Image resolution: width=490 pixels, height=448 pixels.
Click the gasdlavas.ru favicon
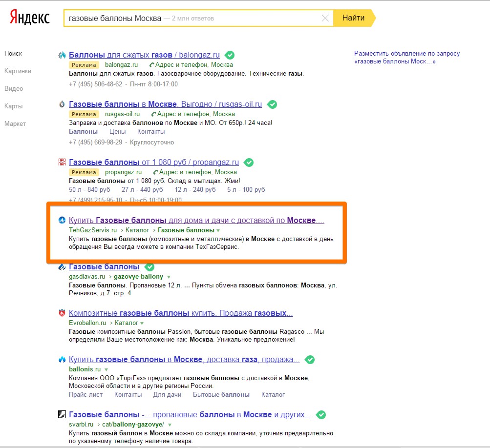62,267
